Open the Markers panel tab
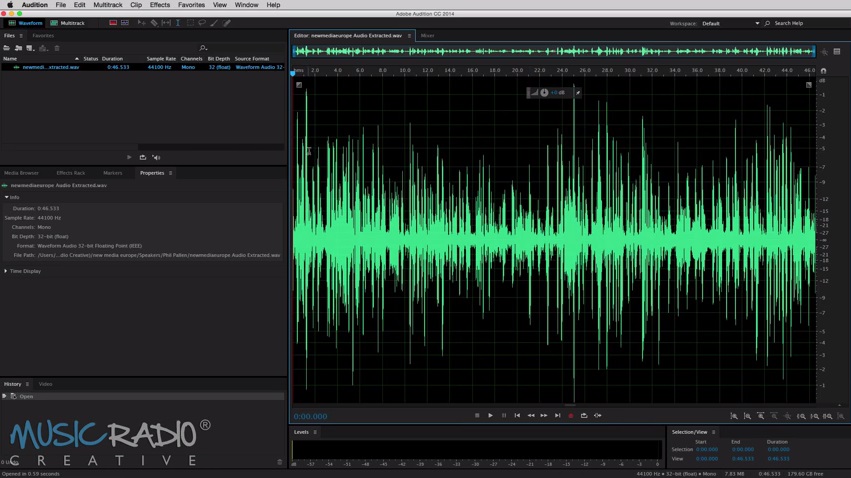Image resolution: width=851 pixels, height=478 pixels. click(x=112, y=173)
